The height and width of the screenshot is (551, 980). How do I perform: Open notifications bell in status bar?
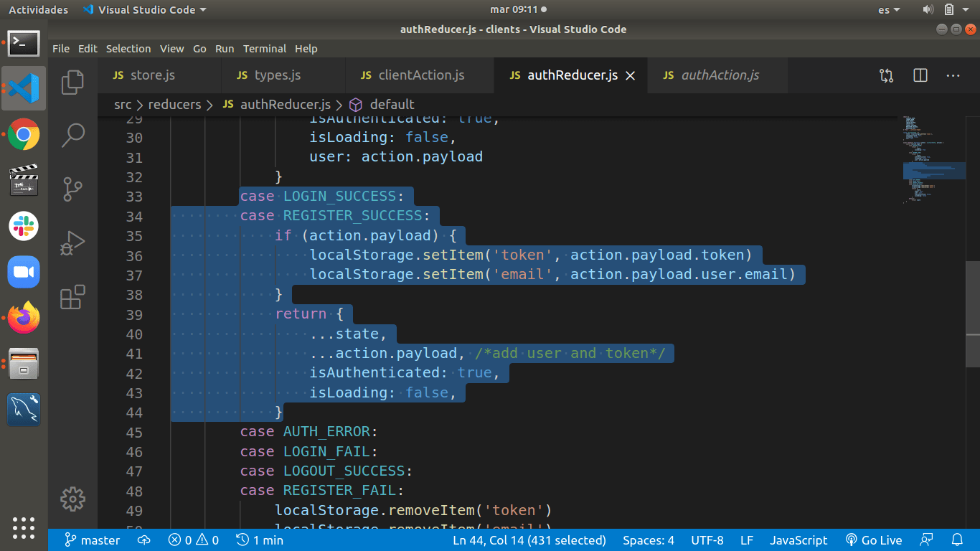[957, 540]
